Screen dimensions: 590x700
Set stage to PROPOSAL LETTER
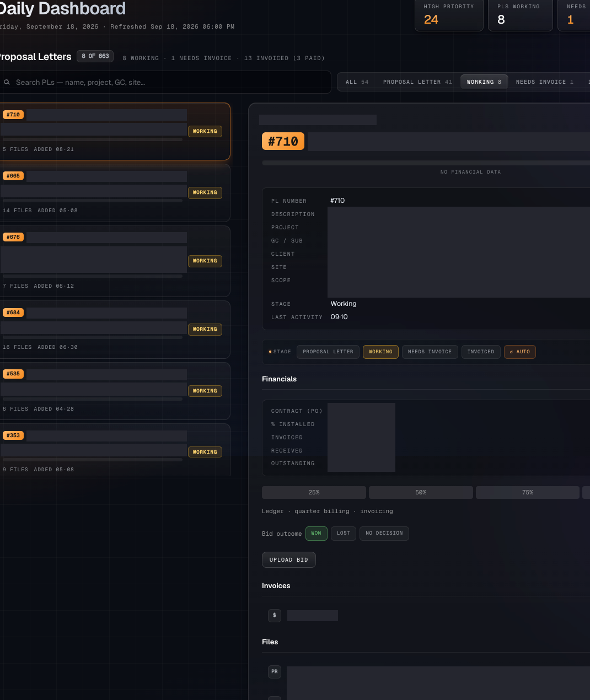[x=328, y=352]
